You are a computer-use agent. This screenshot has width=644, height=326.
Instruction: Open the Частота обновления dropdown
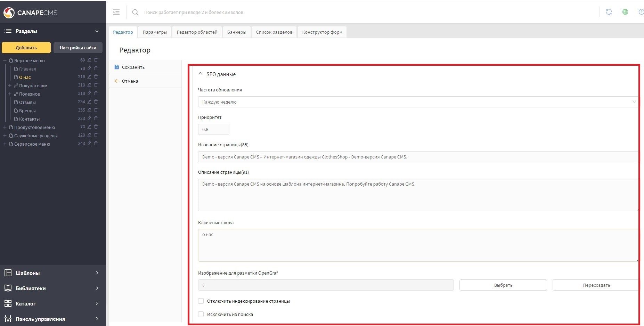(x=417, y=102)
